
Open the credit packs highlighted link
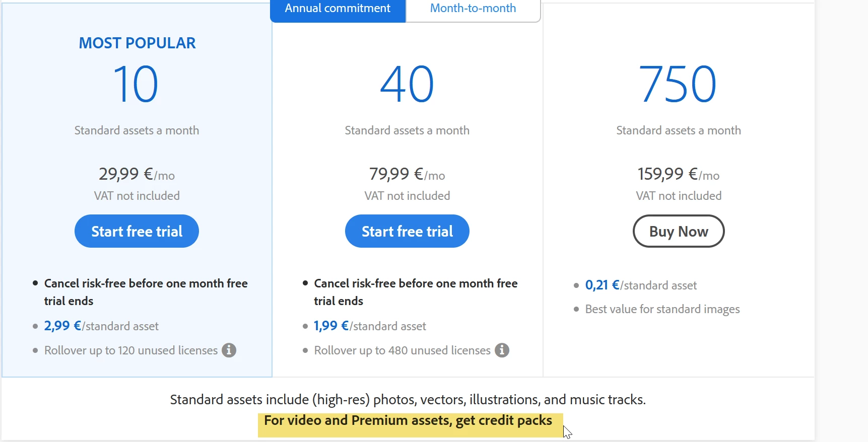coord(408,420)
